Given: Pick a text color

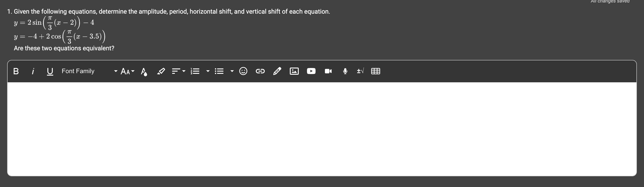Looking at the screenshot, I should click(144, 72).
